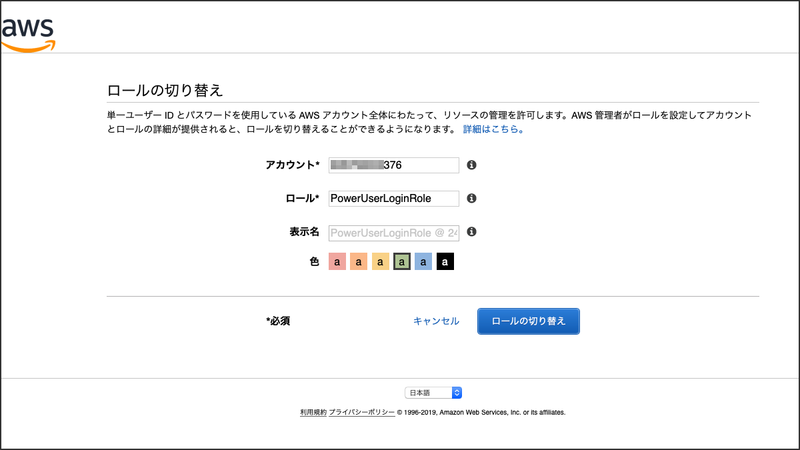Click the PowerUserLoginRole role input field
The height and width of the screenshot is (450, 800).
[393, 198]
